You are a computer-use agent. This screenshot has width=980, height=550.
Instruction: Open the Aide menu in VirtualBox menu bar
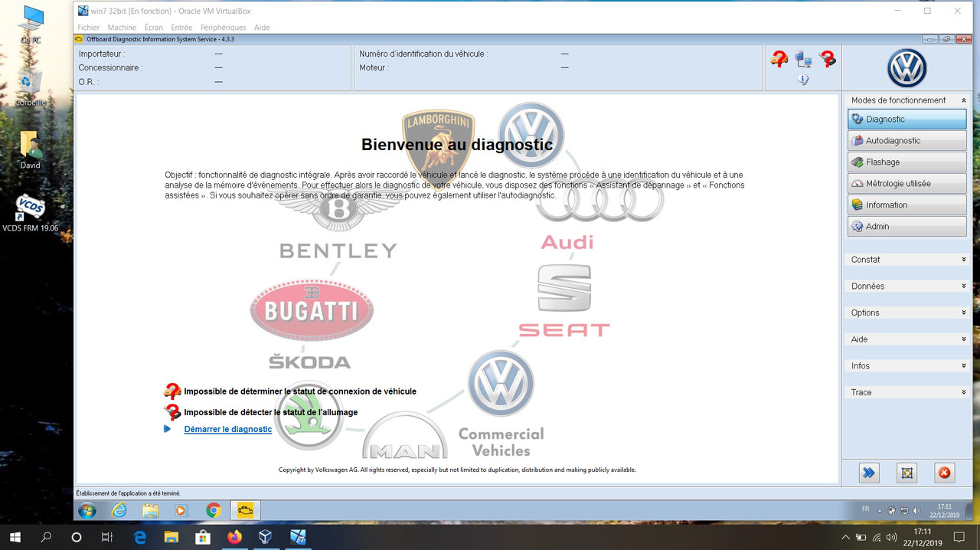262,28
